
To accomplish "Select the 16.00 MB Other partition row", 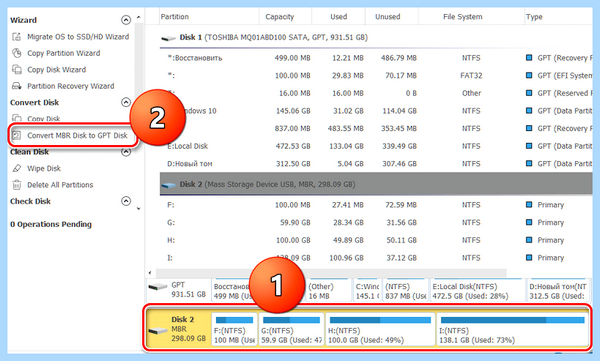I will click(376, 93).
